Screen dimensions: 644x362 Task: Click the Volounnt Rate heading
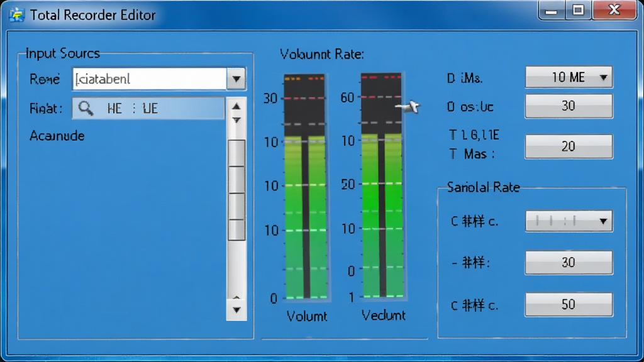[x=322, y=54]
